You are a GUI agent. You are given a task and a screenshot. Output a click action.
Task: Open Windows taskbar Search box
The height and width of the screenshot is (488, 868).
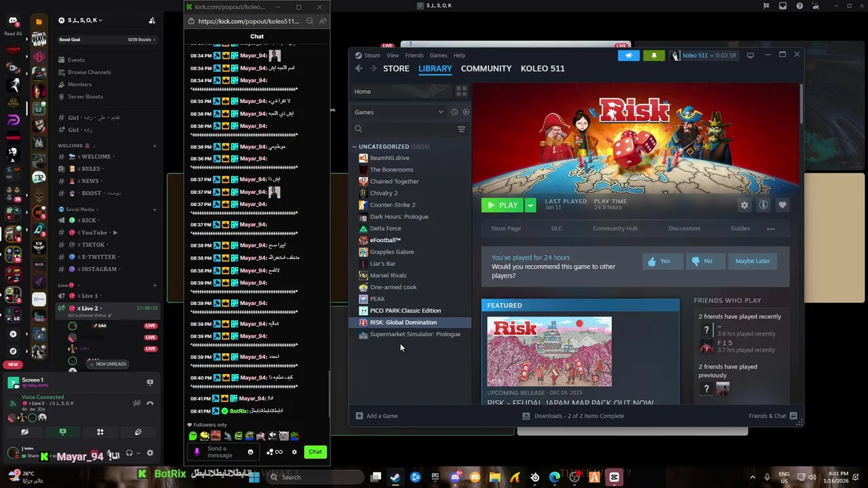pos(315,477)
